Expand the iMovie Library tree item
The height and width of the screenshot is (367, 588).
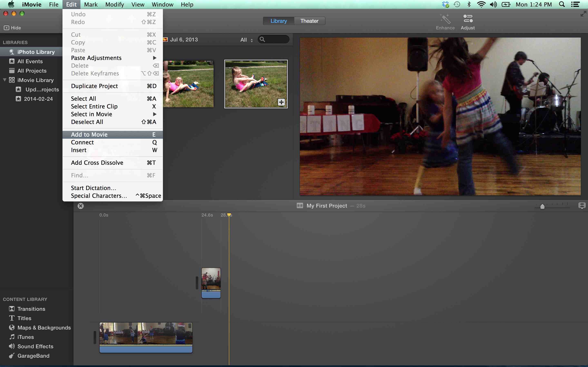tap(4, 80)
